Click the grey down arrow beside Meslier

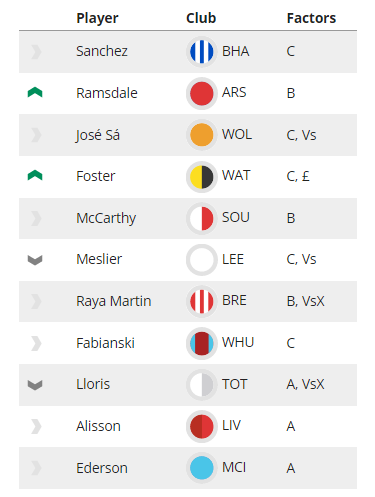35,260
